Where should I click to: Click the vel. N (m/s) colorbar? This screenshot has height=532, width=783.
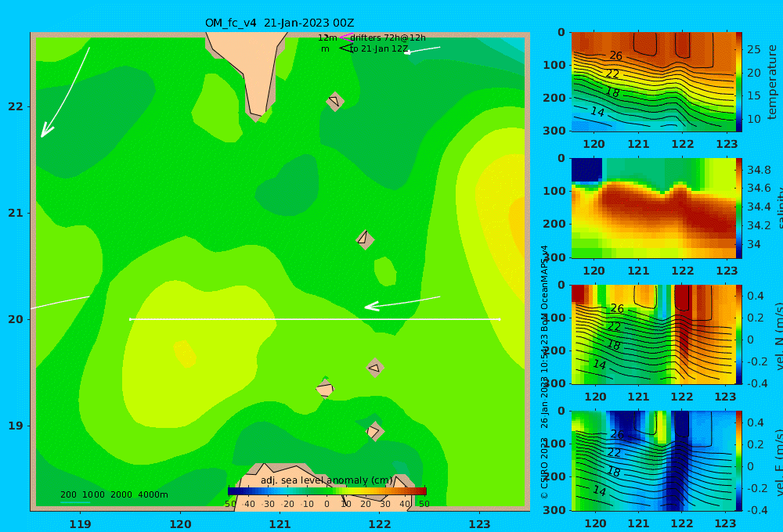coord(739,334)
